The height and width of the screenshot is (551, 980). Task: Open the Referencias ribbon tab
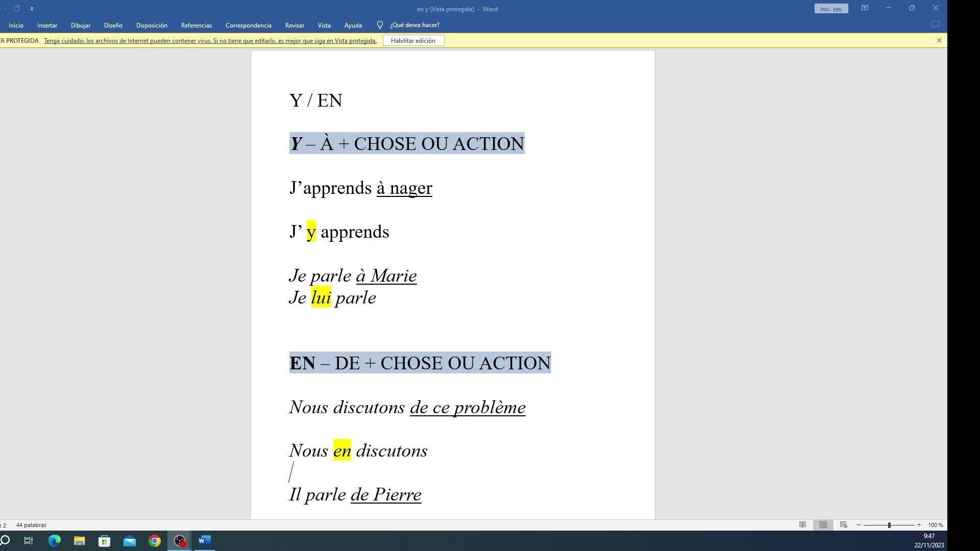click(196, 25)
